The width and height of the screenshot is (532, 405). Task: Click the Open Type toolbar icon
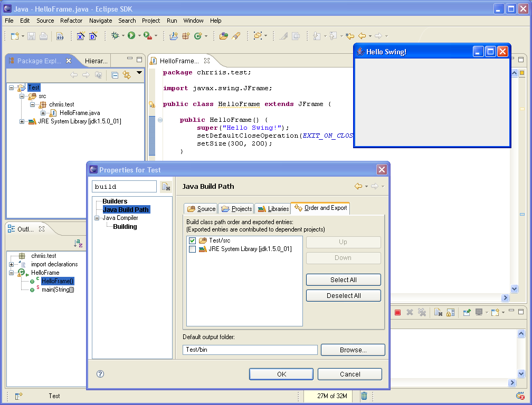[223, 36]
